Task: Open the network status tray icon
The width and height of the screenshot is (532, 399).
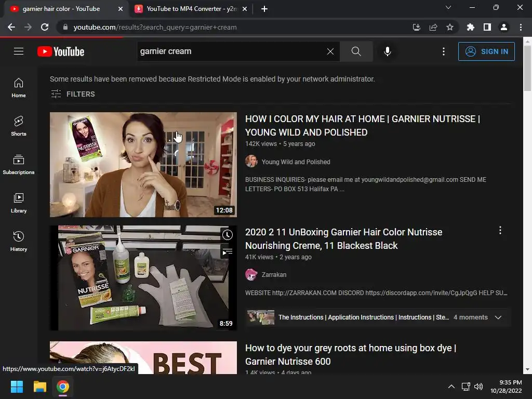Action: tap(466, 387)
